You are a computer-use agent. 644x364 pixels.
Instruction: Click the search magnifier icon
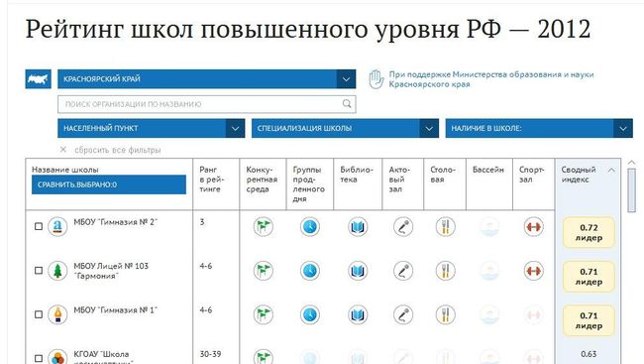click(x=347, y=104)
